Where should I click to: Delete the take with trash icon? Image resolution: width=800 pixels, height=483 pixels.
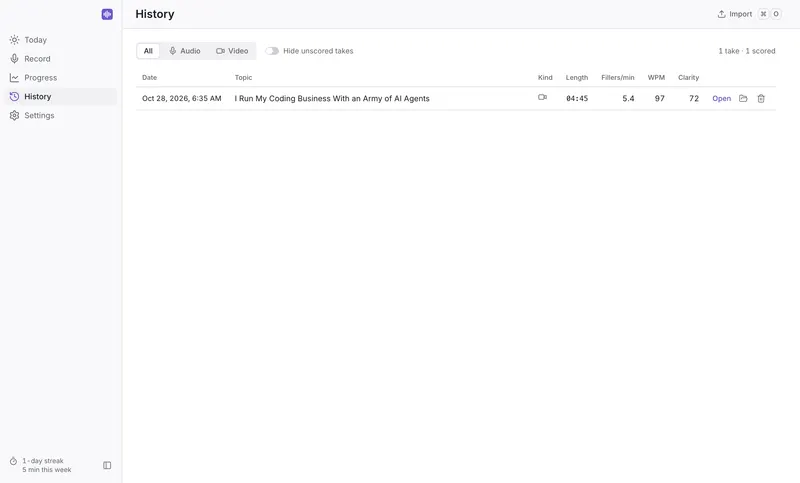tap(761, 98)
